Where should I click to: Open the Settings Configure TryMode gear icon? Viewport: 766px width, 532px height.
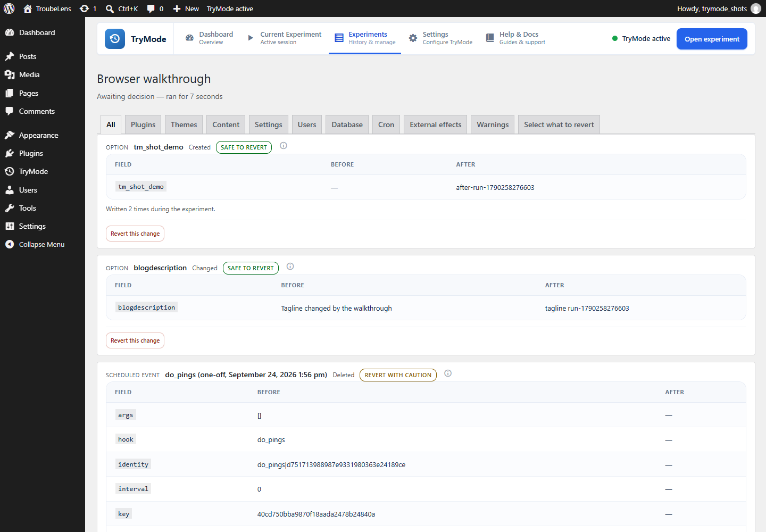[x=413, y=38]
